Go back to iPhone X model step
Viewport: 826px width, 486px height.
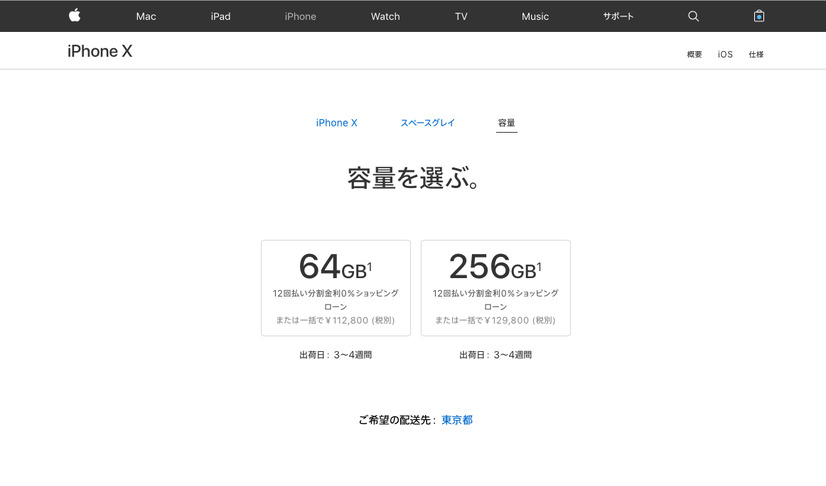point(337,123)
